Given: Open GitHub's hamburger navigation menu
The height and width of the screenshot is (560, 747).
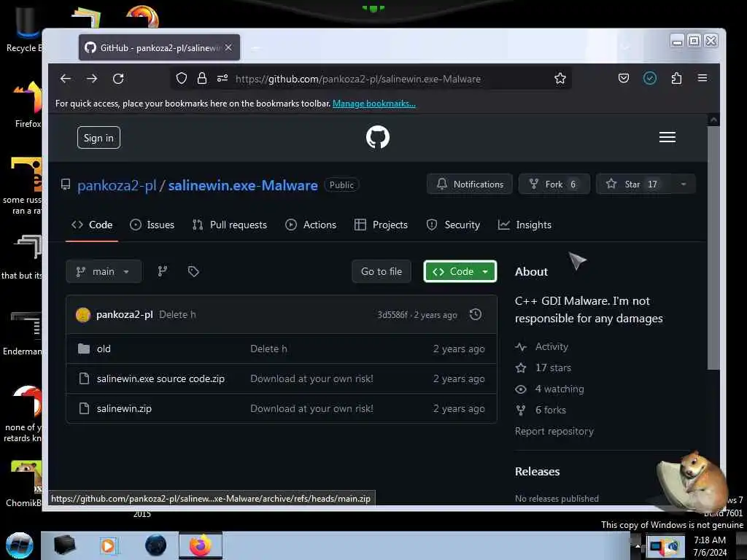Looking at the screenshot, I should [667, 137].
